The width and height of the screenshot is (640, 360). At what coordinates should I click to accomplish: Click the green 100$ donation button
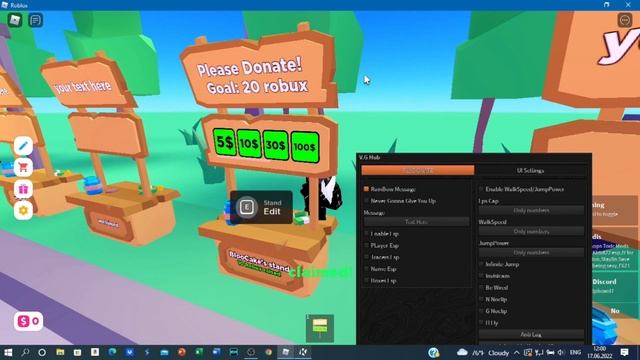coord(304,147)
